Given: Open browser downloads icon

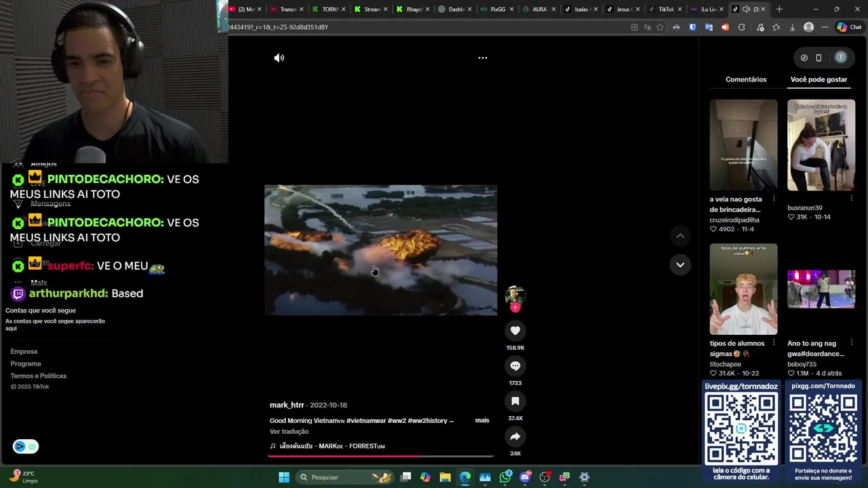Looking at the screenshot, I should point(792,27).
